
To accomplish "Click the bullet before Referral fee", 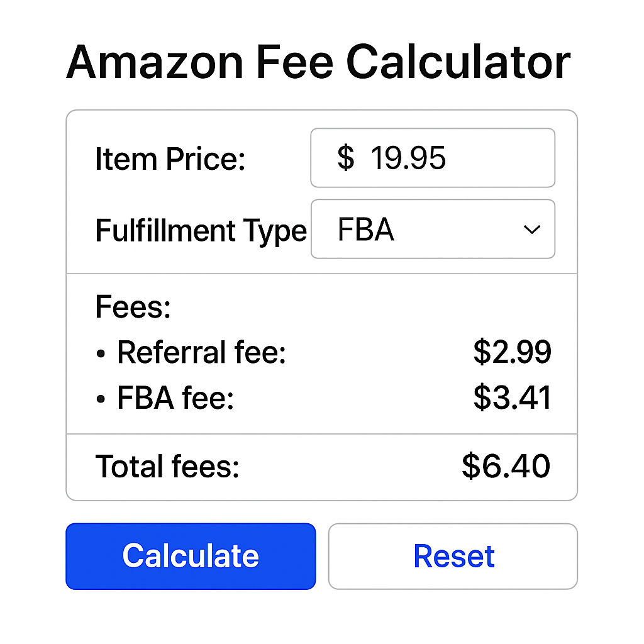I will pyautogui.click(x=101, y=355).
